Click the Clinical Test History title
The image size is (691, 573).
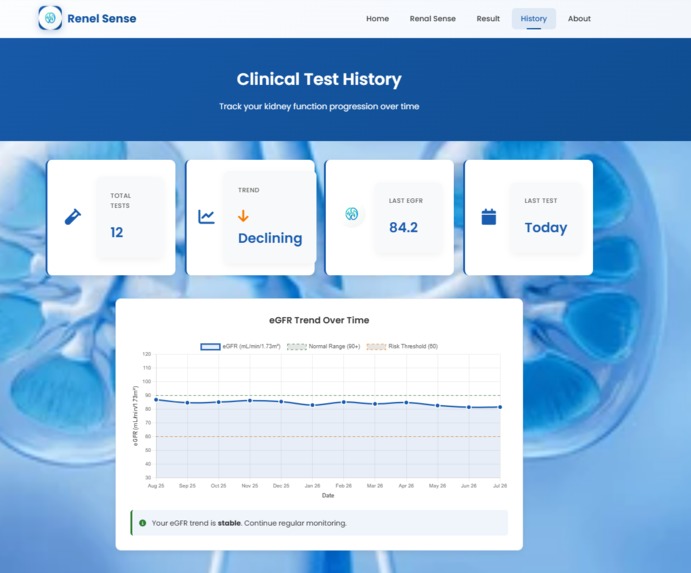tap(319, 79)
